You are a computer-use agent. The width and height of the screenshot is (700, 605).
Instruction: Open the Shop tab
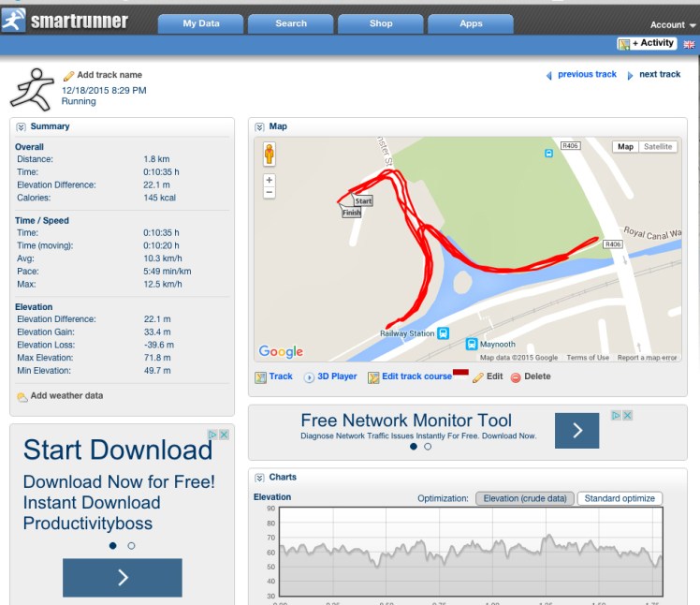(381, 23)
